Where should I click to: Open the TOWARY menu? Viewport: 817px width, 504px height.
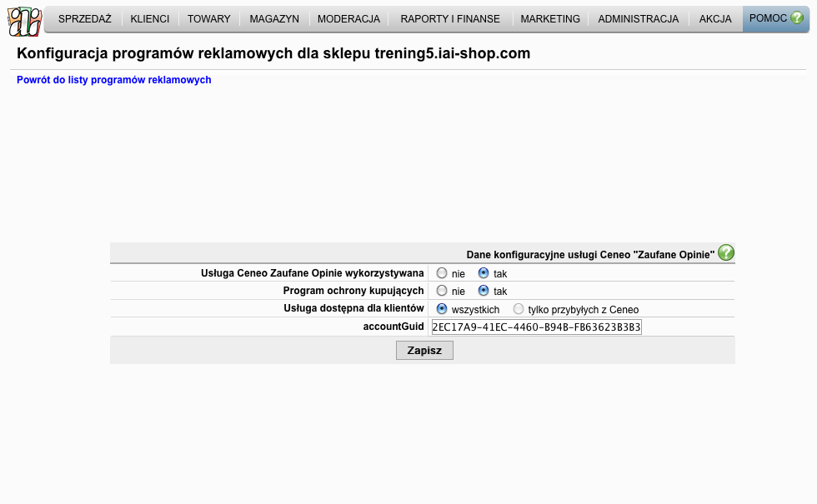pyautogui.click(x=209, y=18)
